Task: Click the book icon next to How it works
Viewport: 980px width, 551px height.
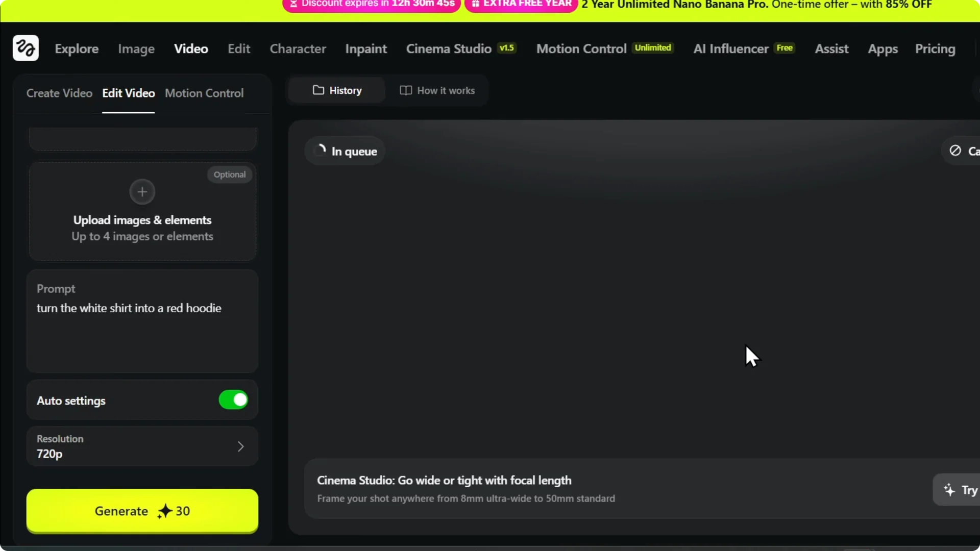Action: click(406, 90)
